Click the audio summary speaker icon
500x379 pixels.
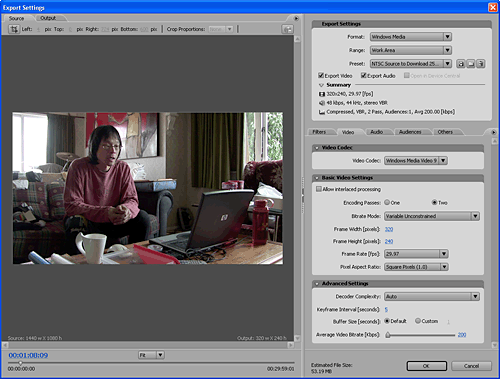tap(322, 103)
